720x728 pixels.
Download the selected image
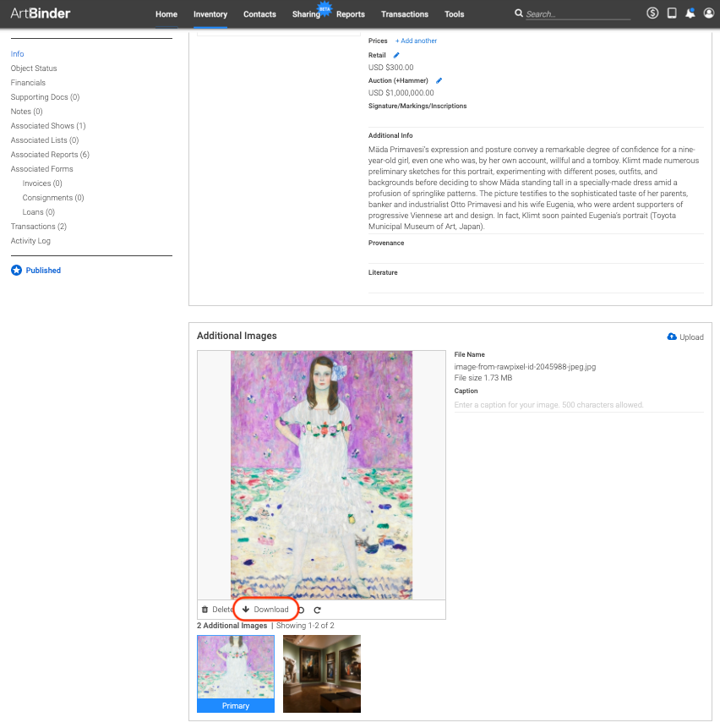point(265,609)
